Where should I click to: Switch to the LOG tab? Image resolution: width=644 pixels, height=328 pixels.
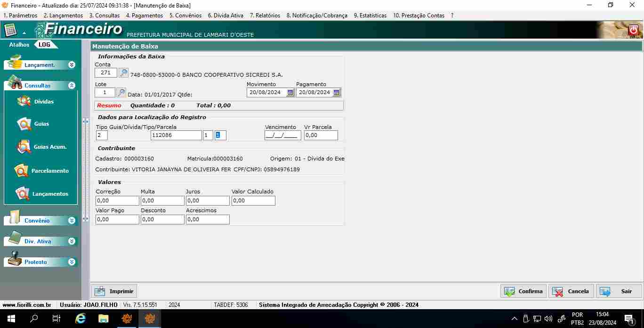[x=44, y=45]
